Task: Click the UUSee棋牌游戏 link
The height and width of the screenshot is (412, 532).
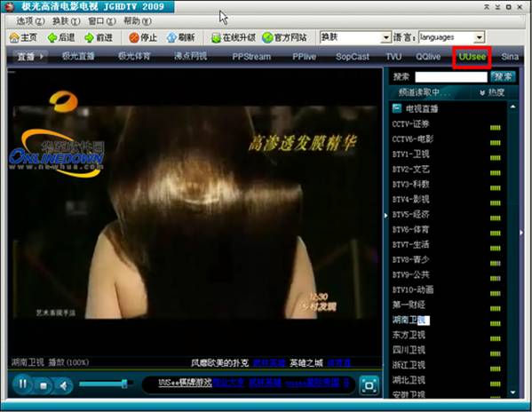Action: (x=185, y=383)
